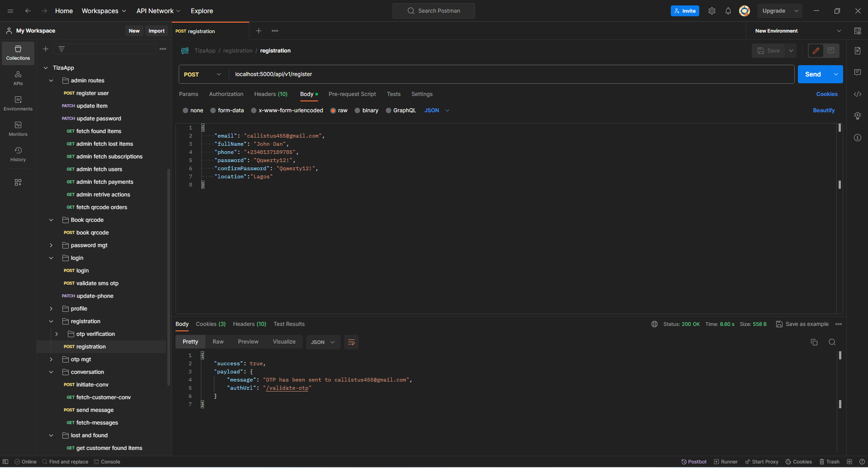Switch to the Authorization tab
The width and height of the screenshot is (868, 468).
226,94
